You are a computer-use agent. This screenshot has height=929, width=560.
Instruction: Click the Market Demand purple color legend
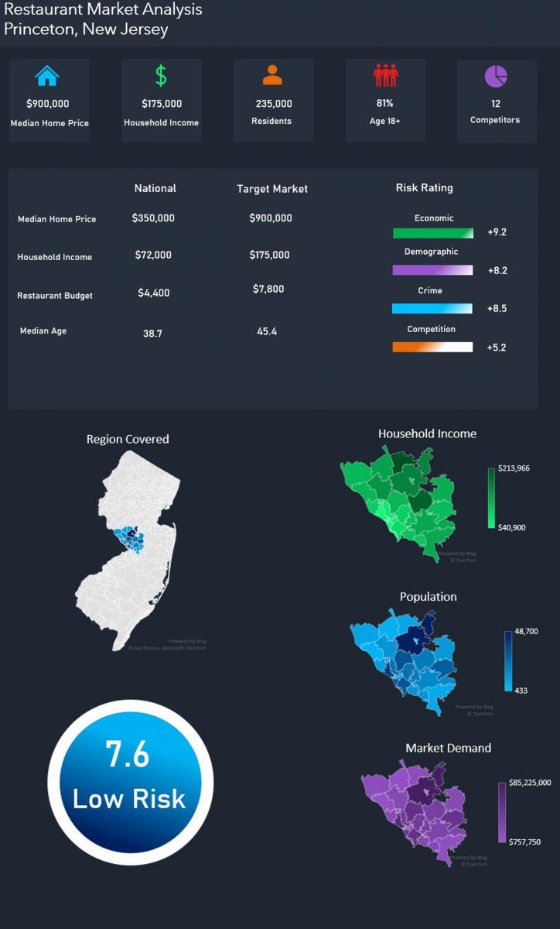(502, 812)
